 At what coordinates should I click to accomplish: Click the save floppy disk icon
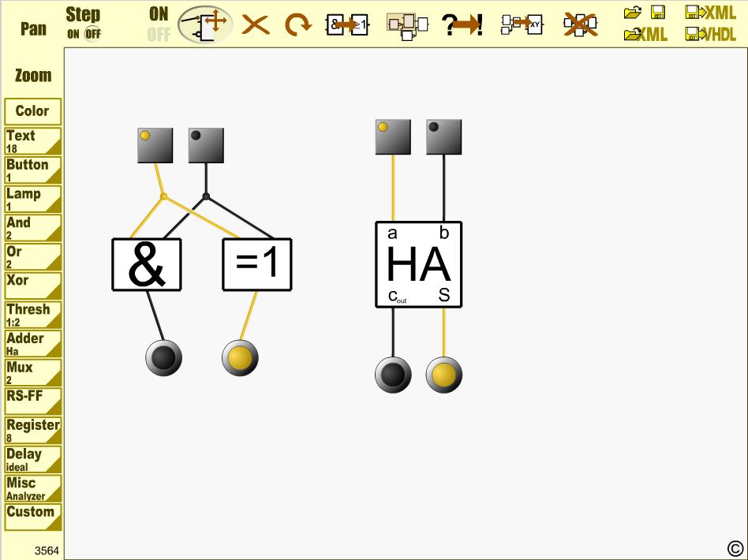click(x=657, y=12)
